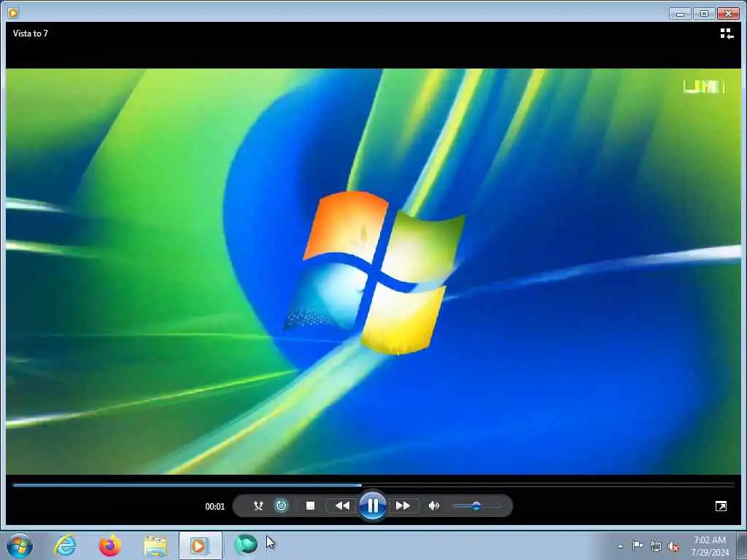
Task: Click the seek bar progress track
Action: 373,485
